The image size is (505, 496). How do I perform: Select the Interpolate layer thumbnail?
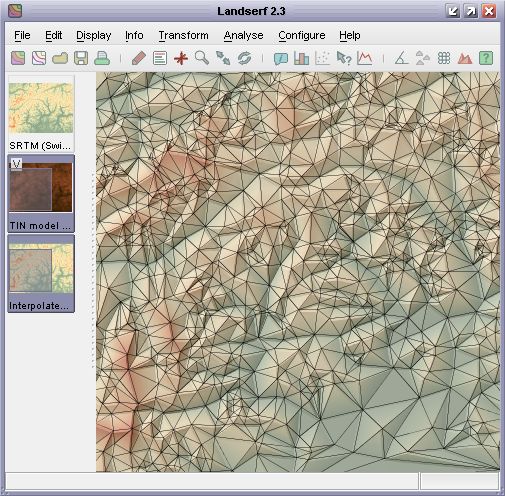click(x=41, y=274)
